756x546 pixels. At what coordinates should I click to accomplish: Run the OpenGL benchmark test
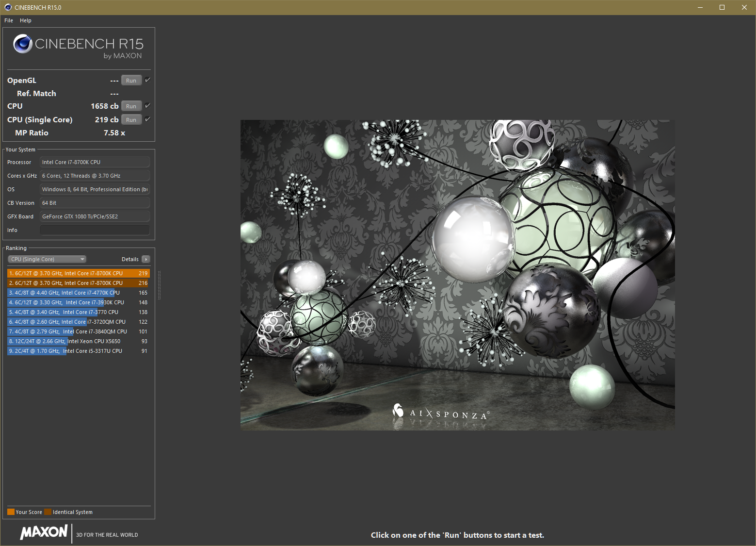[131, 81]
